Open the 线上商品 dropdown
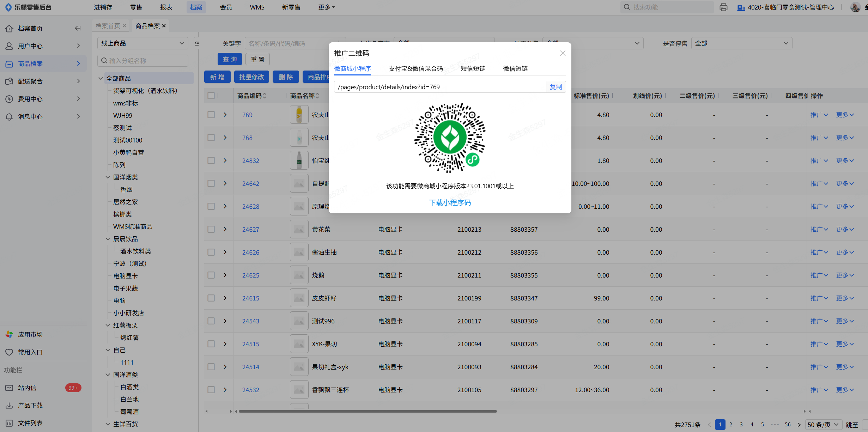Screen dimensions: 868x432 (142, 43)
